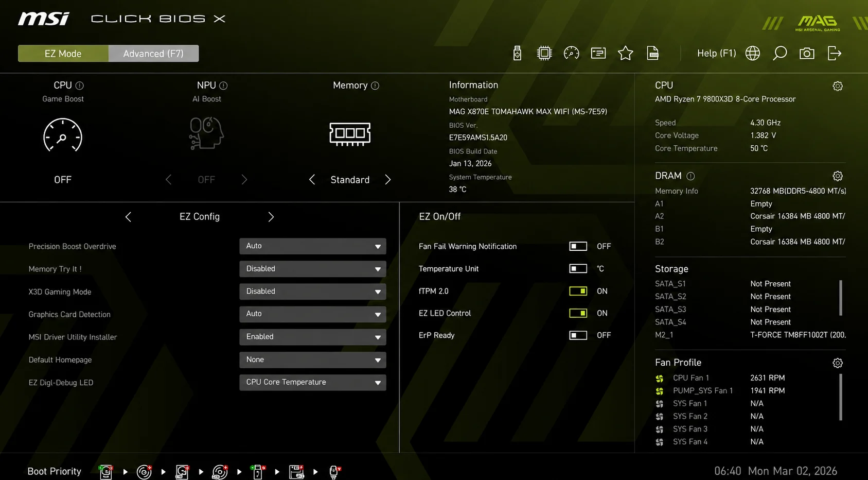This screenshot has width=868, height=480.
Task: Show CPU Game Boost info icon
Action: 80,85
